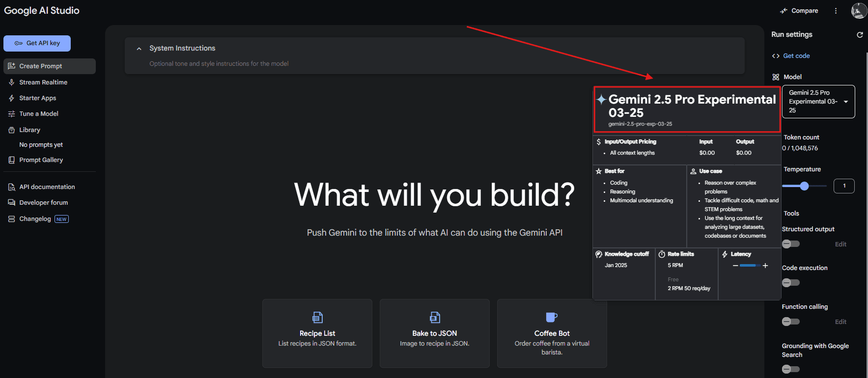Image resolution: width=868 pixels, height=378 pixels.
Task: Turn on Function calling switch
Action: click(x=791, y=322)
